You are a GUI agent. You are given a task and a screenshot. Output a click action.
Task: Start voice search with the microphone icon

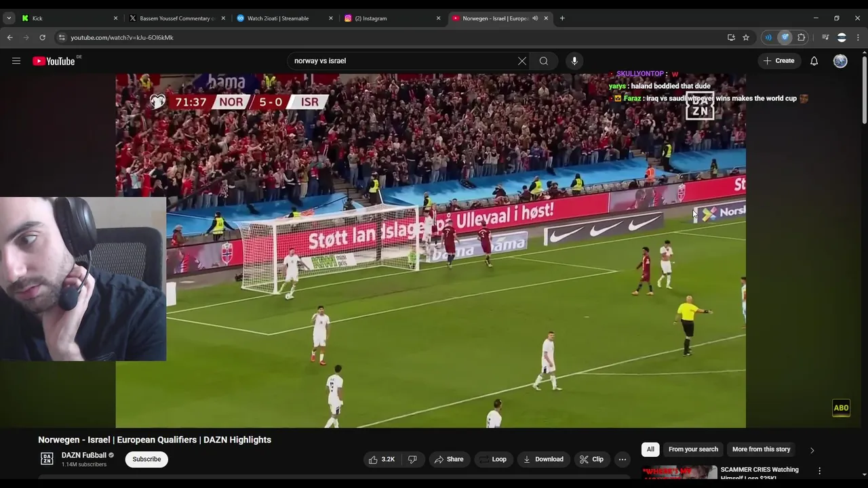pos(574,61)
